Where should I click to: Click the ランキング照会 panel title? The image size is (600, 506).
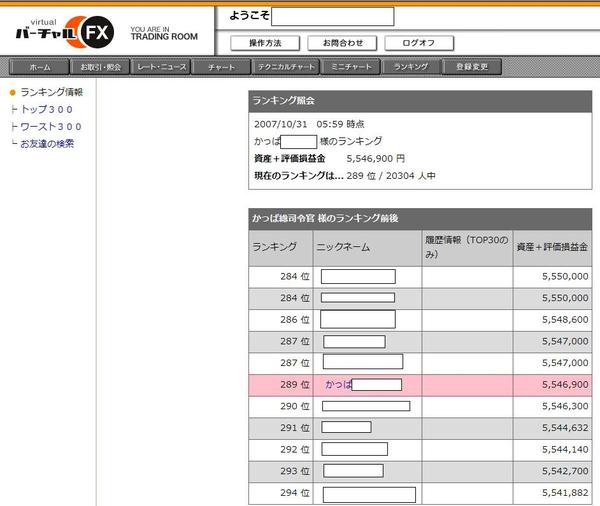(284, 101)
